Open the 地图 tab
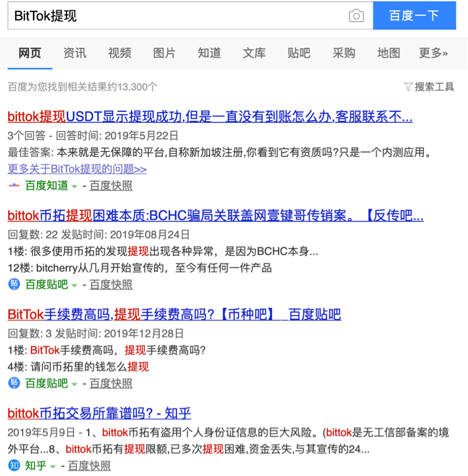The height and width of the screenshot is (476, 468). click(388, 54)
